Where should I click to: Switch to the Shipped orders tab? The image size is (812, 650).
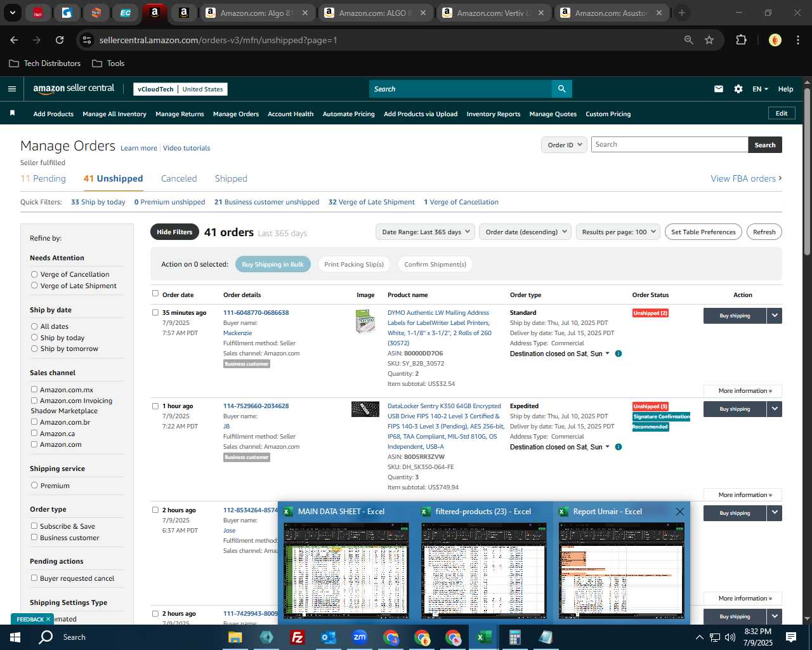tap(231, 178)
